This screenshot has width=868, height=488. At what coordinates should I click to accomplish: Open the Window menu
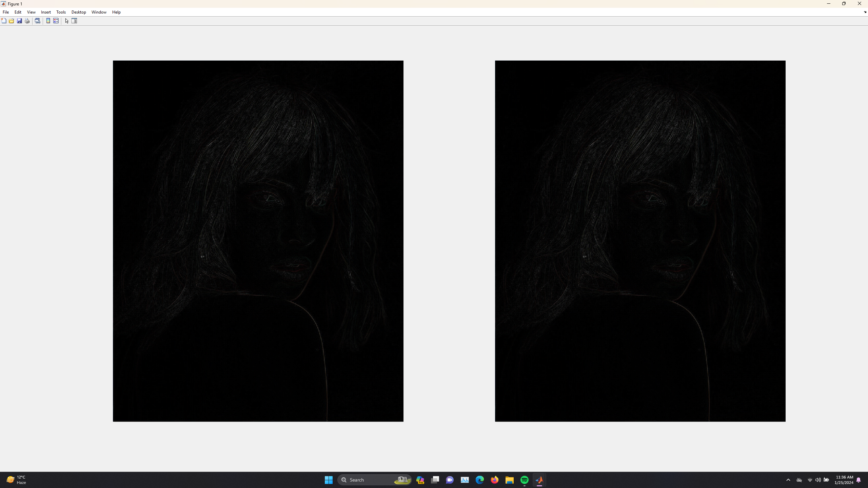click(99, 12)
